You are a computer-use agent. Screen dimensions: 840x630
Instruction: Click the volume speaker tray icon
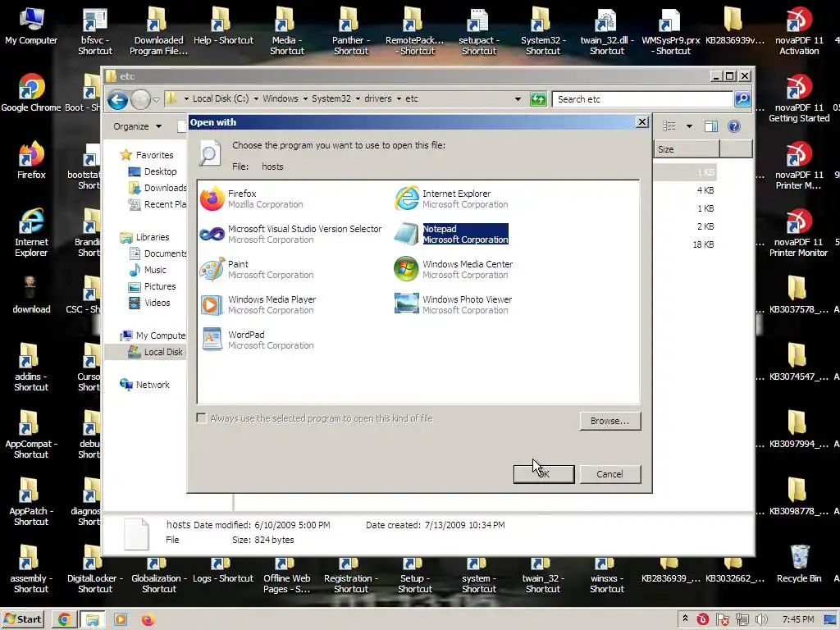[761, 620]
